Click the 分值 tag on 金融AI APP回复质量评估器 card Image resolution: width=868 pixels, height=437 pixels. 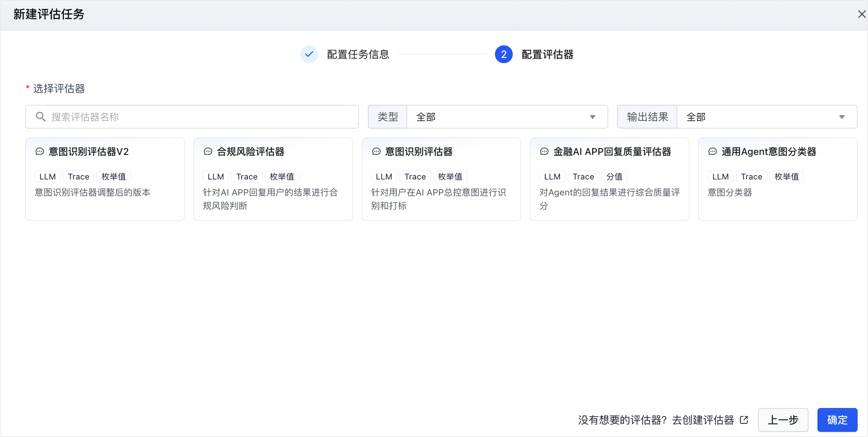[x=614, y=177]
